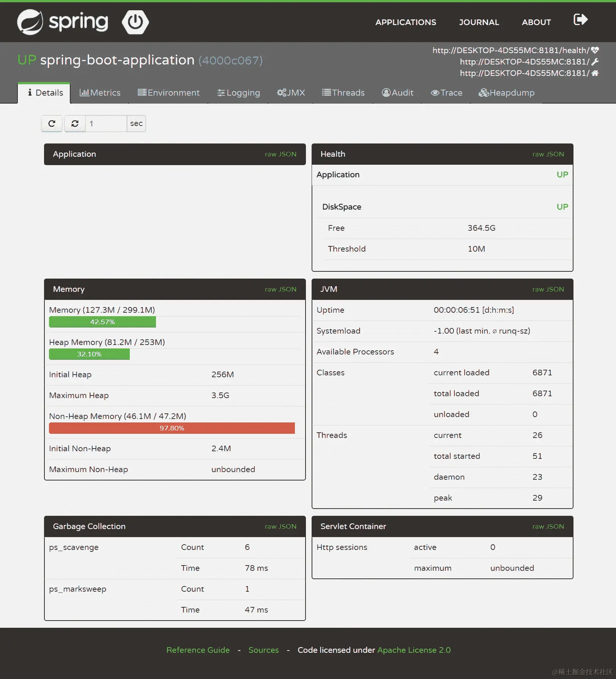Viewport: 616px width, 679px height.
Task: Click the ps_scavenge collector name
Action: [74, 547]
